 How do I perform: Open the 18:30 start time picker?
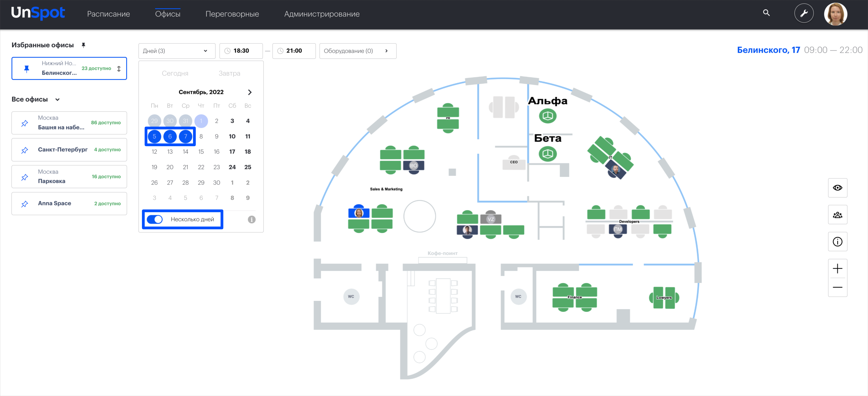pyautogui.click(x=241, y=51)
